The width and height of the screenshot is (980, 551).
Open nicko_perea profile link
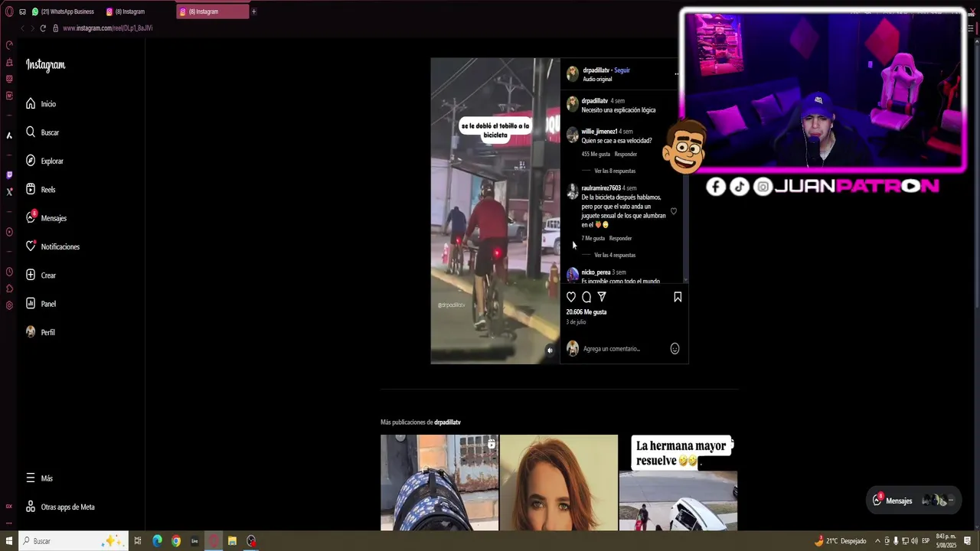(596, 272)
